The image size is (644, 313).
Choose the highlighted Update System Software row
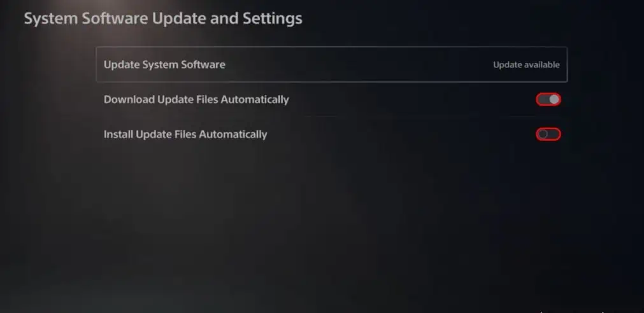point(331,64)
